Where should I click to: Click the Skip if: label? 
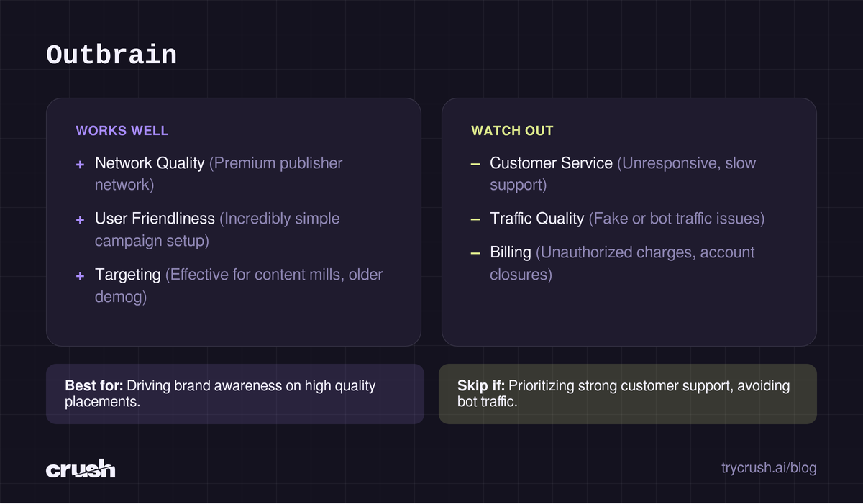pyautogui.click(x=480, y=386)
